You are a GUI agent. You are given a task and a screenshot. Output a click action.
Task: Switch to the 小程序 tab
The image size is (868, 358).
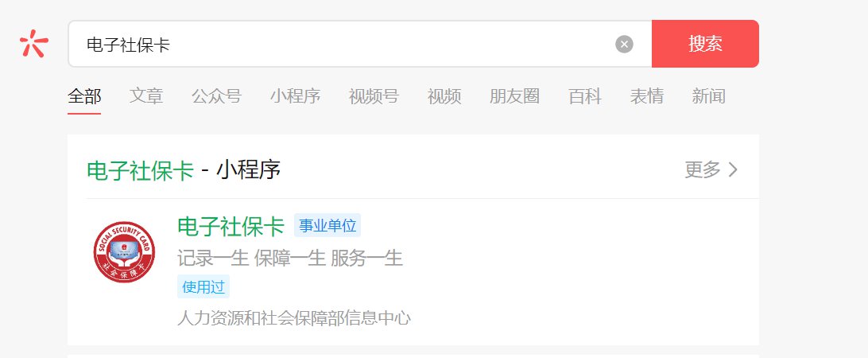(x=295, y=96)
